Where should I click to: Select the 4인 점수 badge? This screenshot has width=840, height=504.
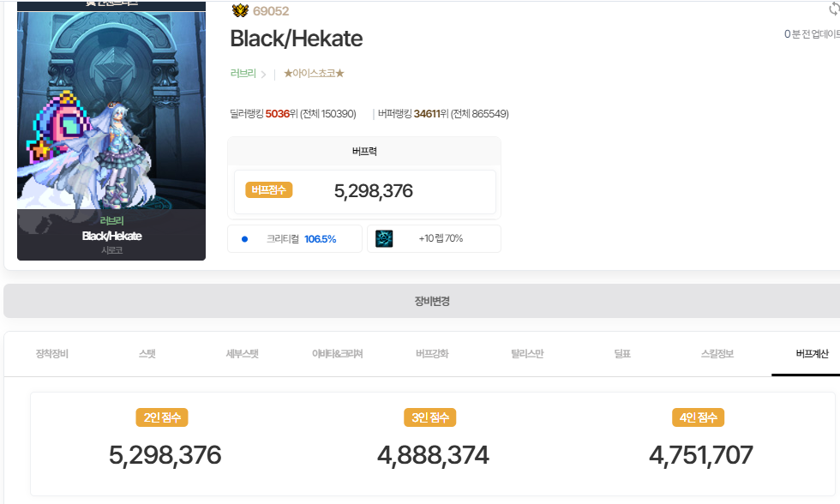698,417
